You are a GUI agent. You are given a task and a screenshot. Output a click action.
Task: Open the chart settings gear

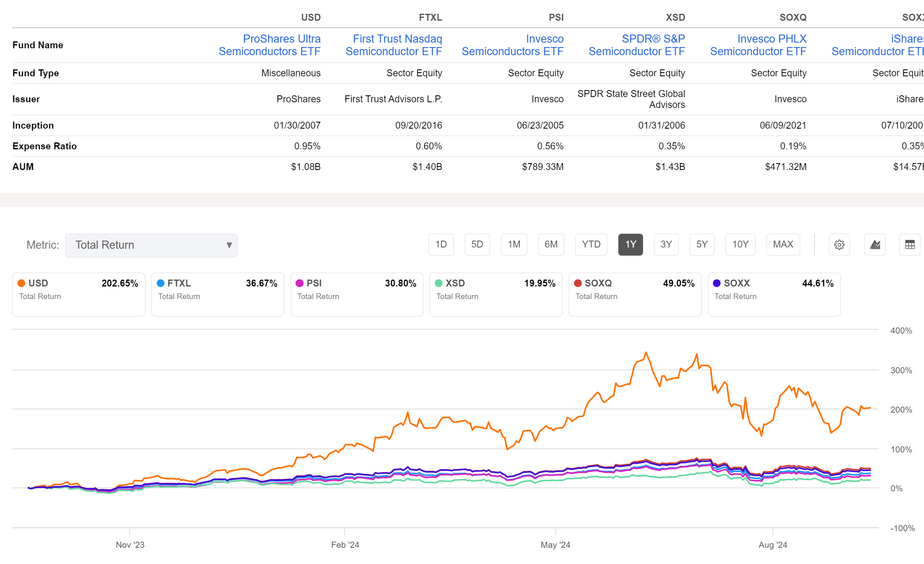click(x=839, y=244)
